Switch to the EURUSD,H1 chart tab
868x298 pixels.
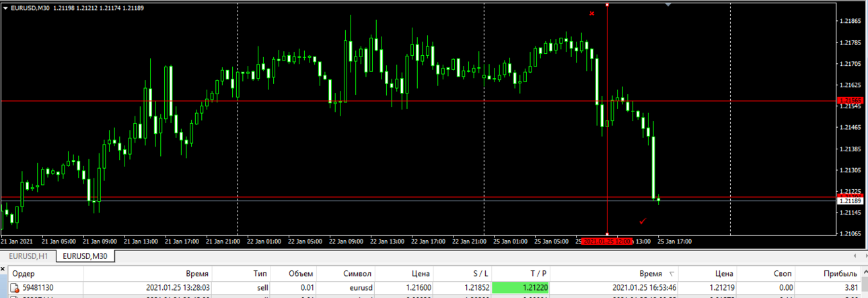click(x=28, y=256)
